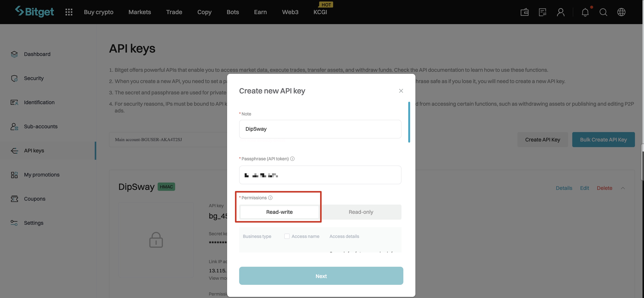Viewport: 644px width, 298px height.
Task: Open the Main account selector dropdown
Action: click(x=168, y=140)
